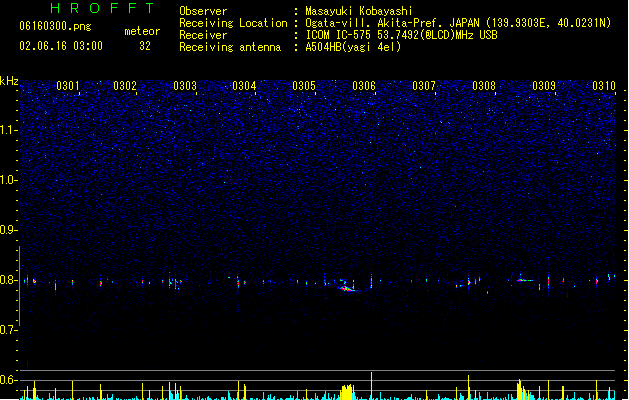
Task: Click the 0.7 frequency axis label
Action: [x=8, y=330]
